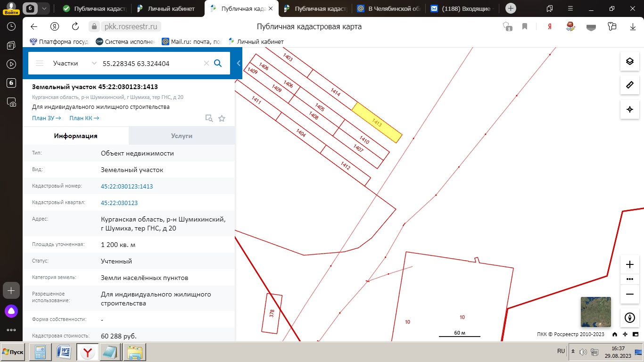Switch to satellite basemap thumbnail
644x362 pixels.
click(x=595, y=312)
